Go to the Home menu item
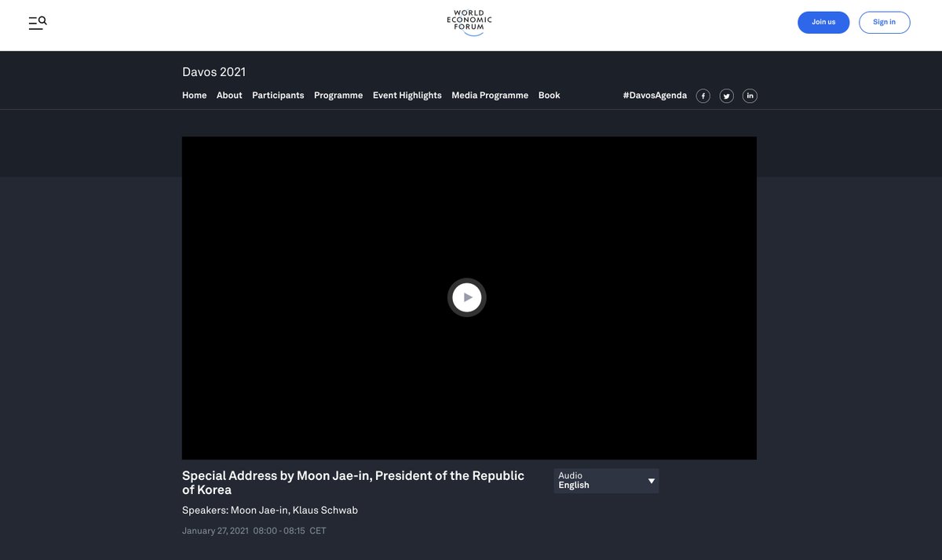The height and width of the screenshot is (560, 942). tap(195, 95)
